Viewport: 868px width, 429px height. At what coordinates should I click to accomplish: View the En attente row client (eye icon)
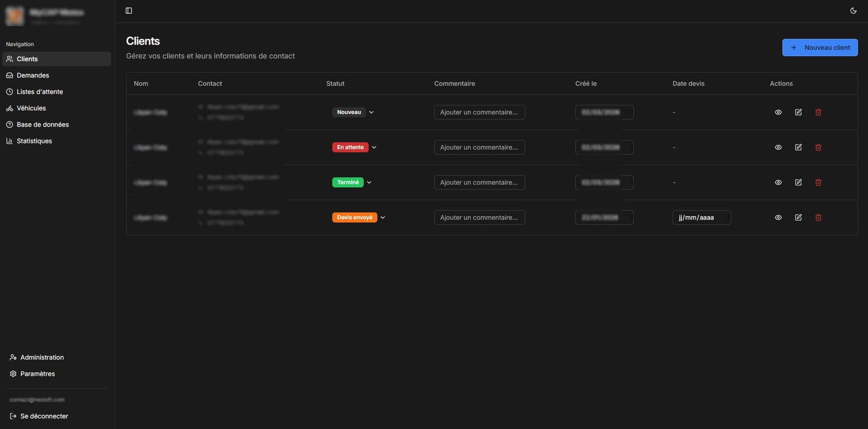coord(778,147)
